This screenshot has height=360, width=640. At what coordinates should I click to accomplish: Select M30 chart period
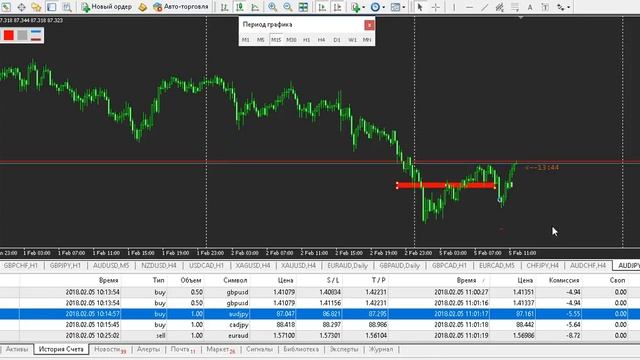291,40
